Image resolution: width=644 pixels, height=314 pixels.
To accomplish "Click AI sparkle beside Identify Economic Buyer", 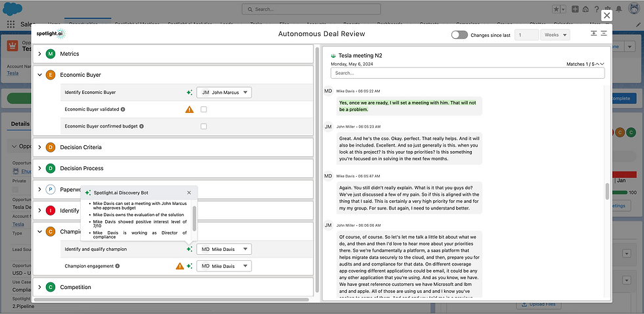I will click(x=189, y=93).
